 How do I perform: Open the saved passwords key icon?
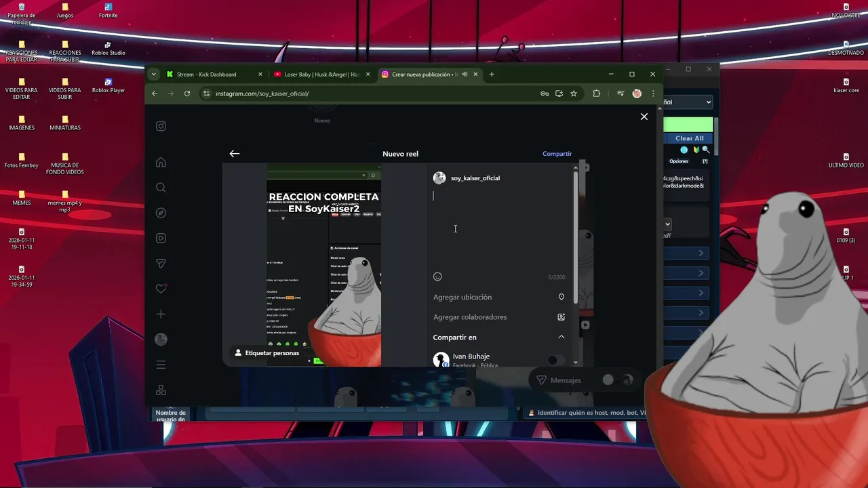pyautogui.click(x=545, y=94)
